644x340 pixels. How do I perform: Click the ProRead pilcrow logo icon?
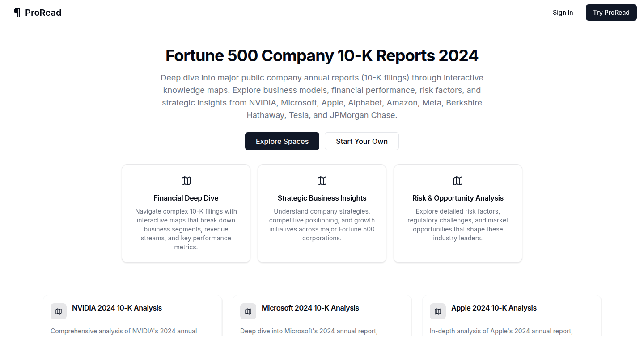[17, 13]
